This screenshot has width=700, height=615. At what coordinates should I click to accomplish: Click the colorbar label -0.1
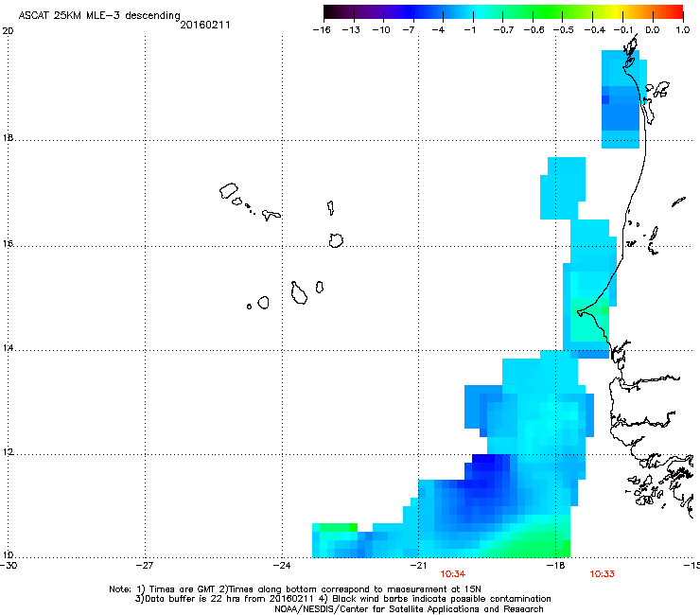click(x=623, y=30)
